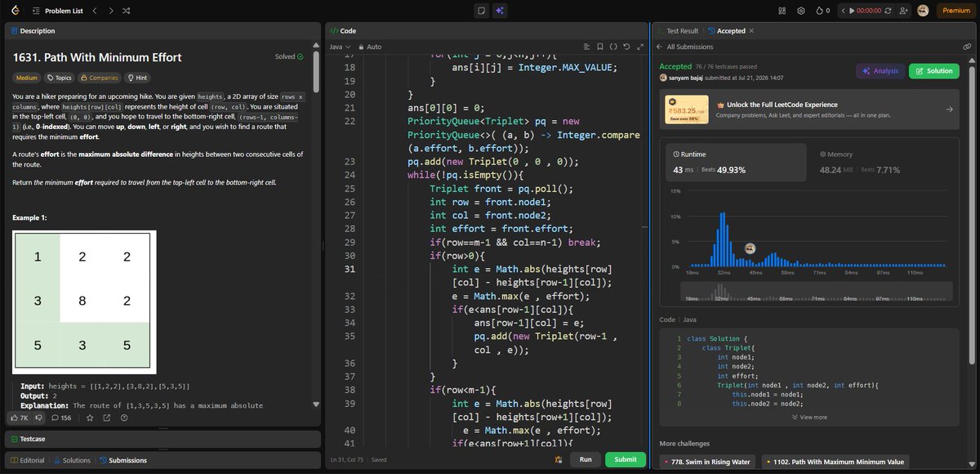Open challenge 778. Swim in Rising Water

click(x=708, y=462)
